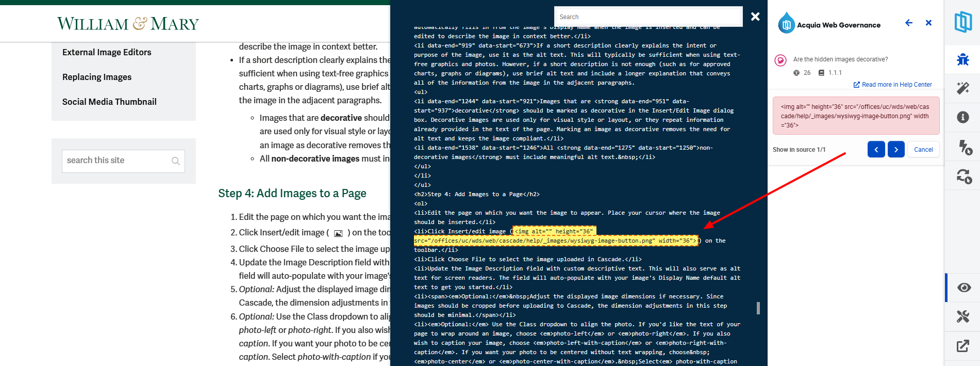The image size is (980, 366).
Task: Click the Acquia double-pane logo icon in sidebar
Action: (962, 22)
